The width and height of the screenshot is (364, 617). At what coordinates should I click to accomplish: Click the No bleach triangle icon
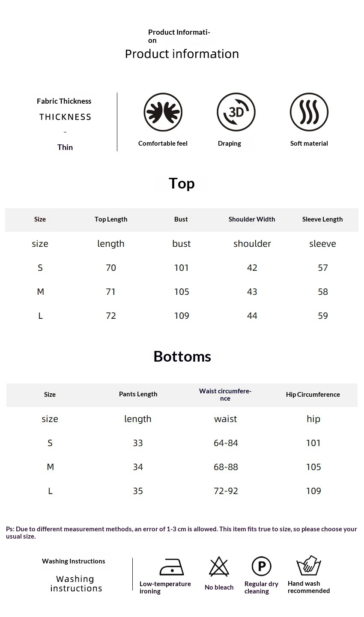pos(219,567)
